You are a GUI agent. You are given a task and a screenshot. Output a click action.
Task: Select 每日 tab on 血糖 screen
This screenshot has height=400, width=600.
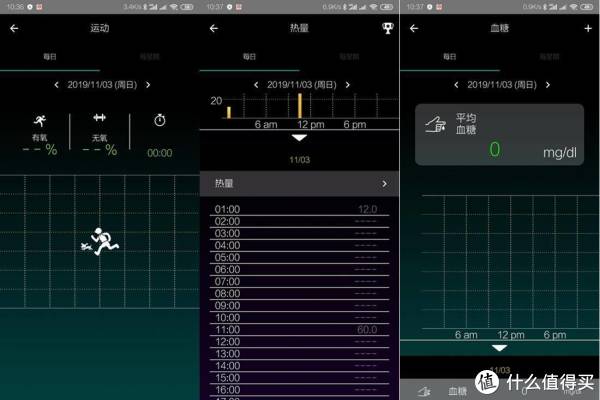pyautogui.click(x=450, y=57)
